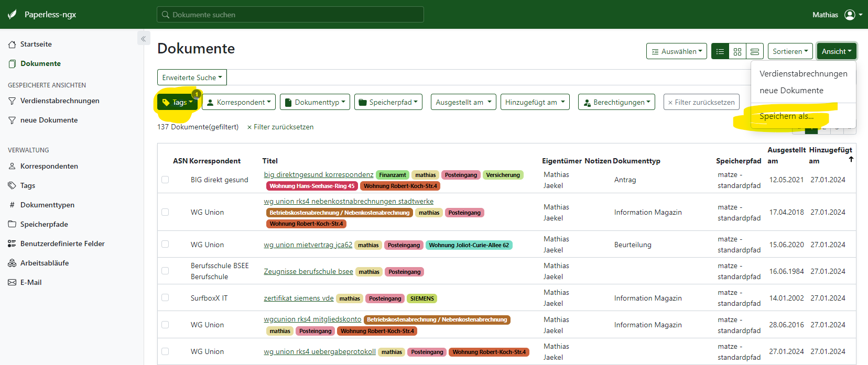Open the Sortieren dropdown
Viewport: 868px width, 365px height.
pyautogui.click(x=790, y=51)
